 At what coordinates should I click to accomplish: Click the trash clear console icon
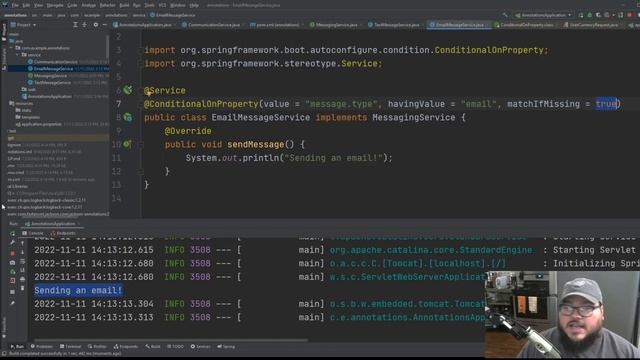click(22, 288)
